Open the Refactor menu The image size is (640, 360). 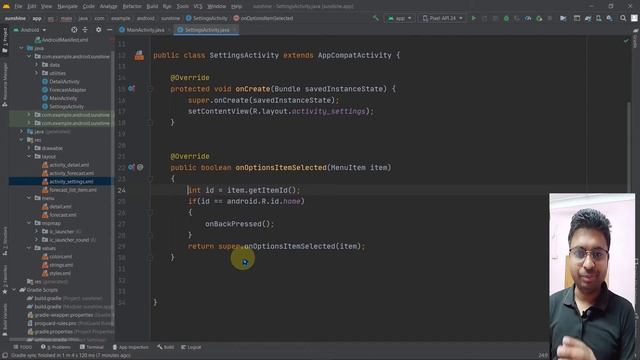click(132, 6)
